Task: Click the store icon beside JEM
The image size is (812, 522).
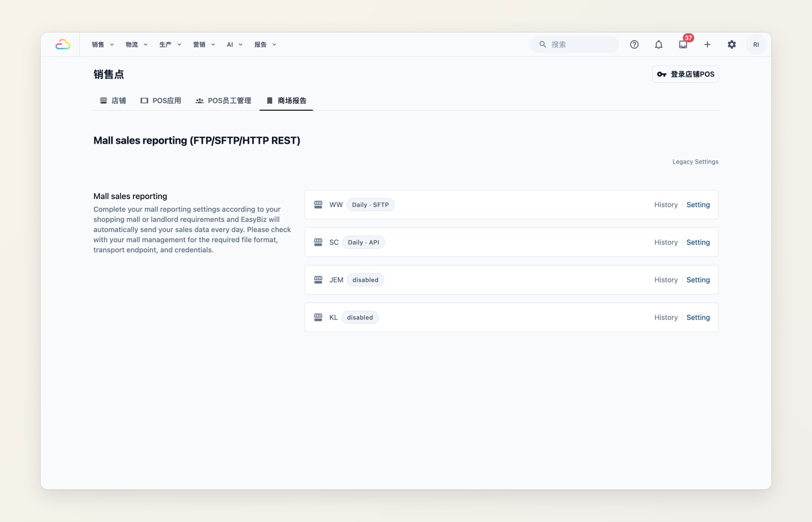Action: pyautogui.click(x=318, y=280)
